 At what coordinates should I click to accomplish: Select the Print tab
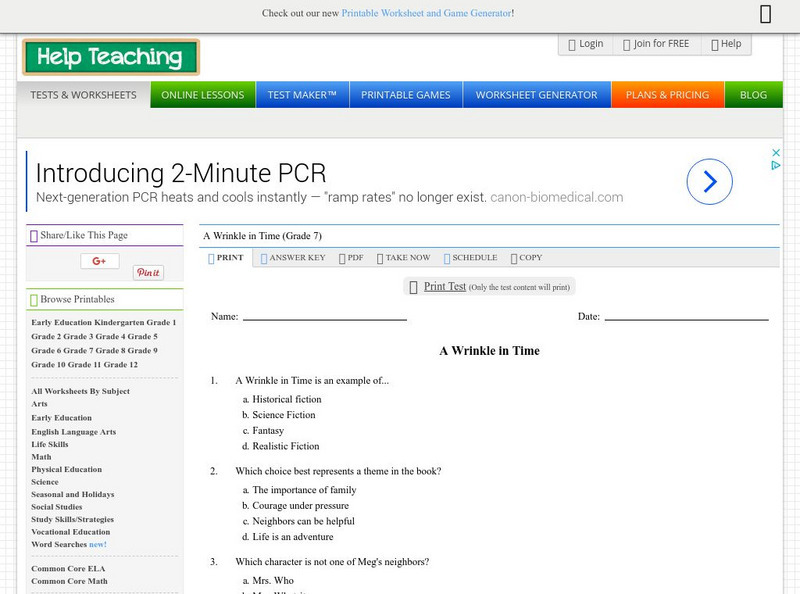[x=226, y=258]
